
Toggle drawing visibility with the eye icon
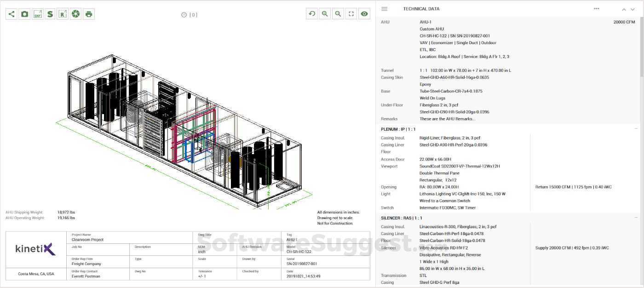click(364, 14)
